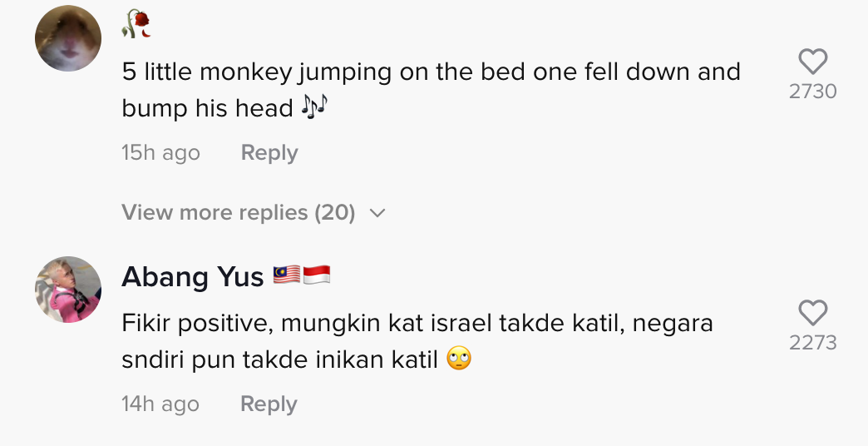
Task: Click the 2730 like count
Action: click(x=812, y=92)
